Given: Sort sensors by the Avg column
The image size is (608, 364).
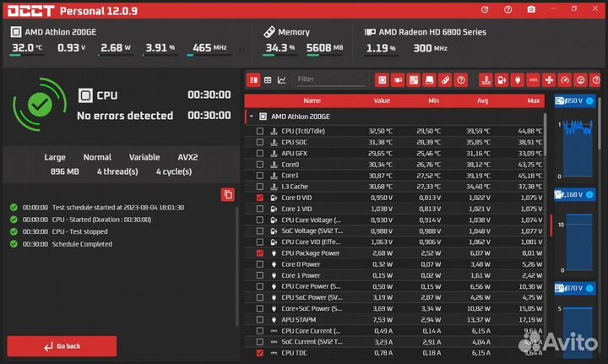Looking at the screenshot, I should click(482, 101).
